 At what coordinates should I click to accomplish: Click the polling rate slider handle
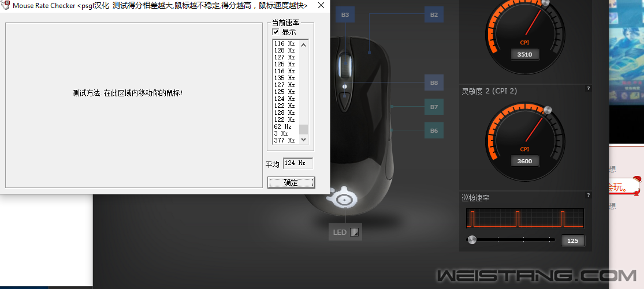pyautogui.click(x=472, y=239)
